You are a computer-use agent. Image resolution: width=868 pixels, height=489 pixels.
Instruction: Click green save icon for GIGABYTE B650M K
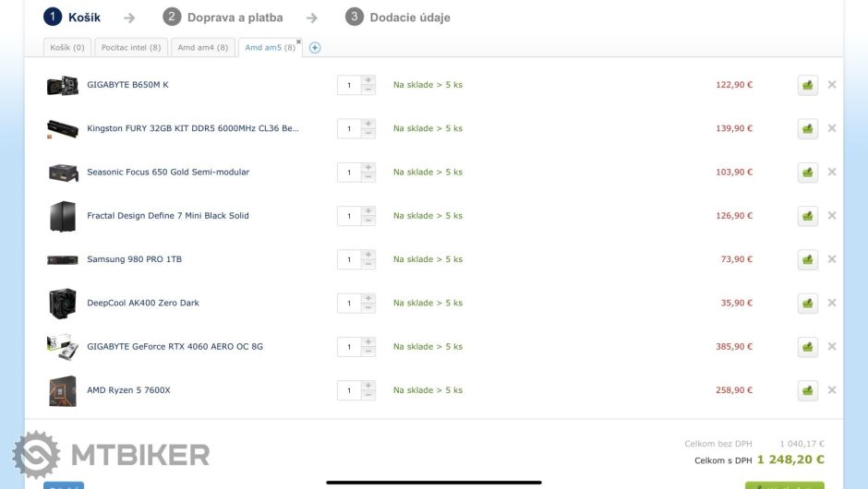tap(807, 85)
